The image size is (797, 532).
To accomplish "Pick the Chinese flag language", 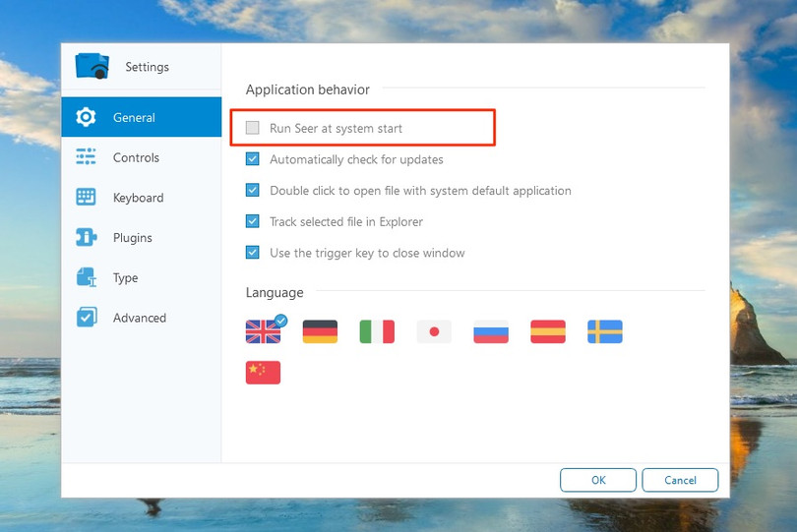I will (x=263, y=372).
